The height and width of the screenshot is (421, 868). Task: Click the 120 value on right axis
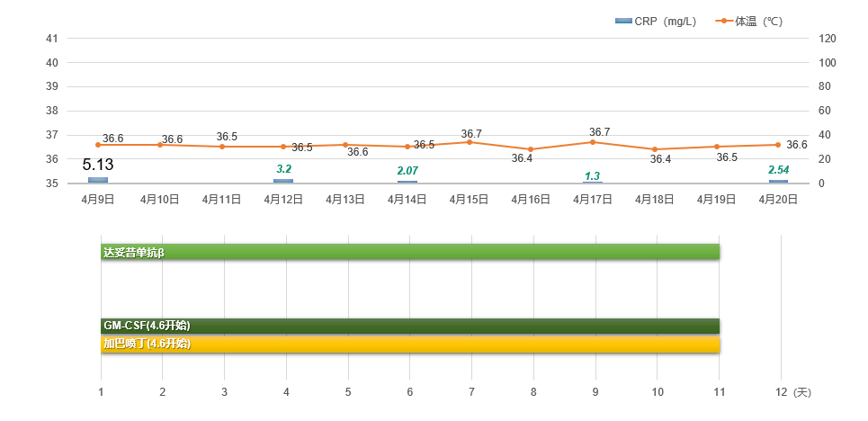click(828, 39)
